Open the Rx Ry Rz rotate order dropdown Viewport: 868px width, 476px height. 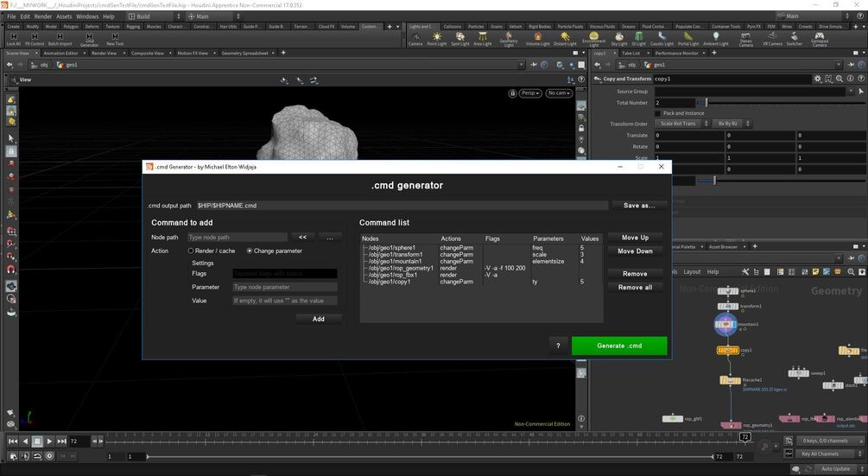[732, 124]
